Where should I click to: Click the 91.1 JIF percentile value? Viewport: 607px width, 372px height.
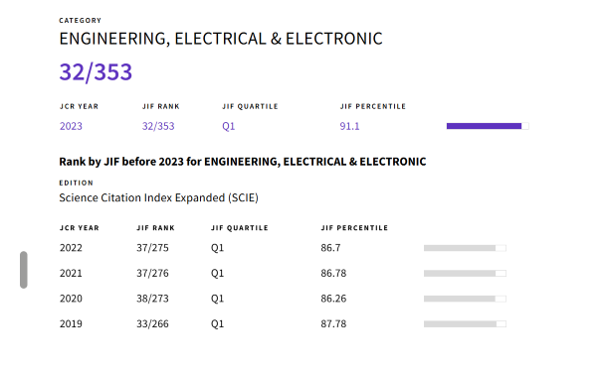[x=349, y=126]
